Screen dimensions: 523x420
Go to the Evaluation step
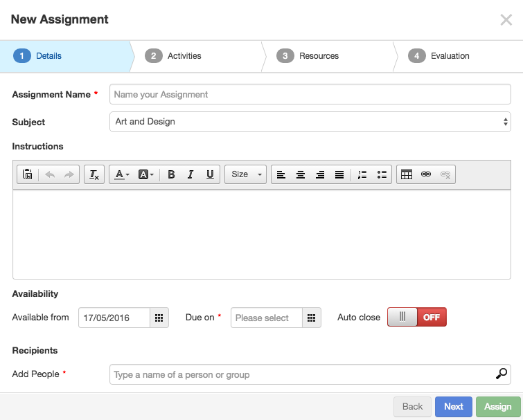459,56
